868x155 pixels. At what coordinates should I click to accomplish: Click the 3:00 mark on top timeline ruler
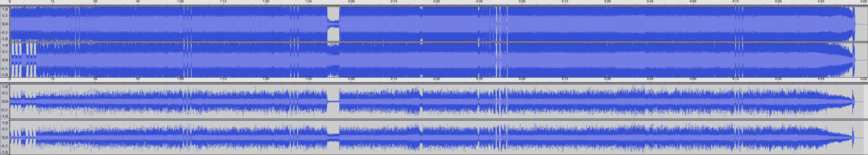coord(522,2)
